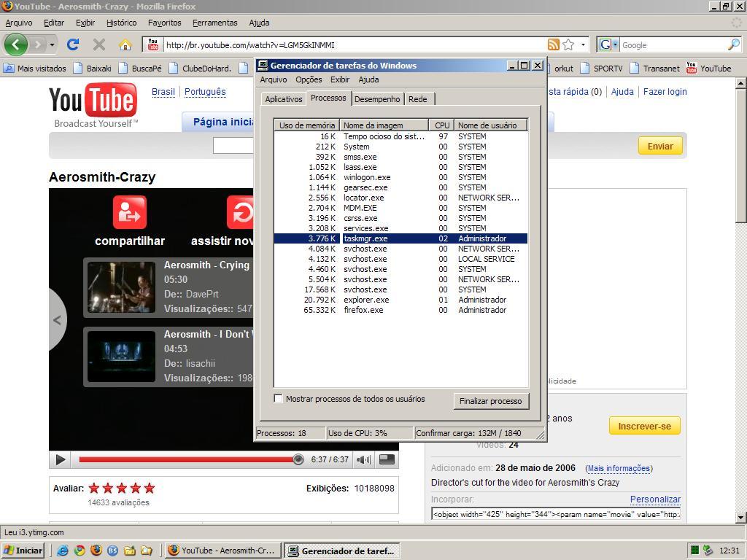Screen dimensions: 747x560
Task: Click the compartilhar share icon in video
Action: tap(130, 212)
